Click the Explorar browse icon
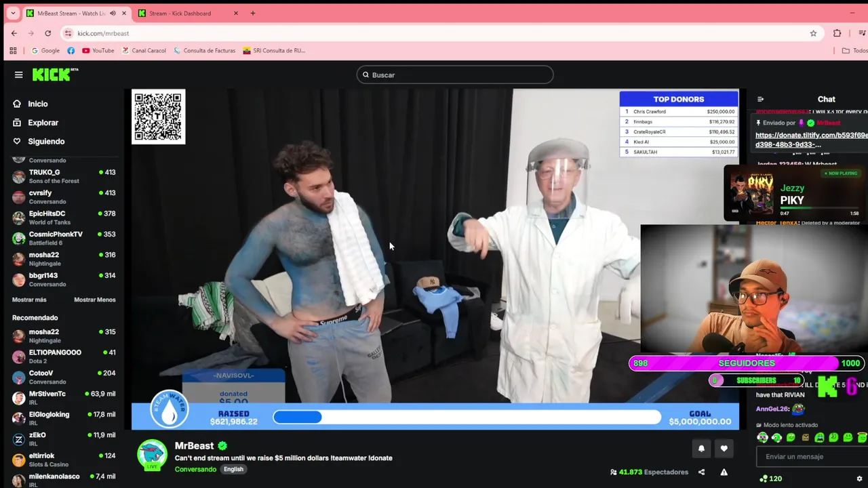Viewport: 868px width, 488px height. click(x=17, y=123)
